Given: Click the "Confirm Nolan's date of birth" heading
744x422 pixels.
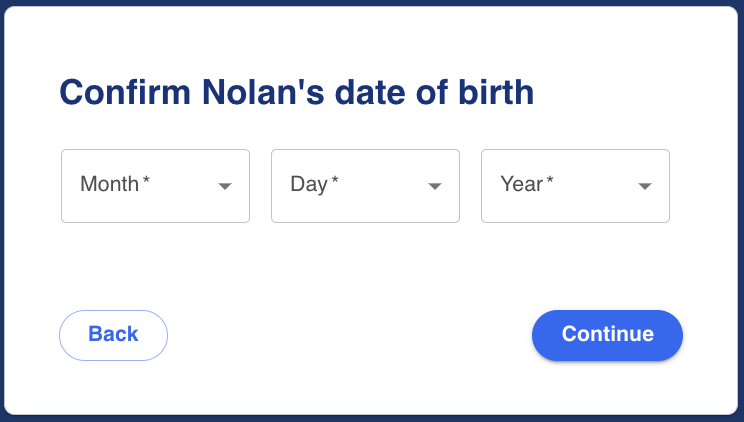Looking at the screenshot, I should [296, 92].
